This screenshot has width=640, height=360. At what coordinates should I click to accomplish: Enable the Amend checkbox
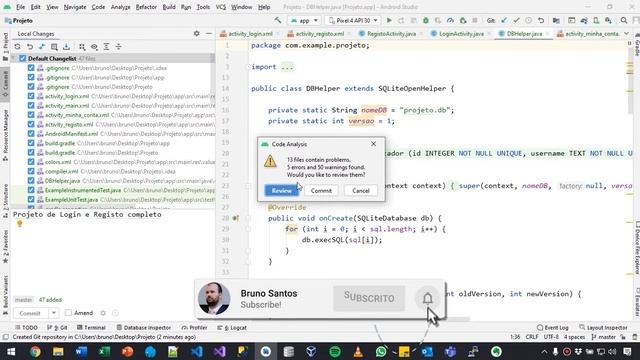pyautogui.click(x=68, y=313)
